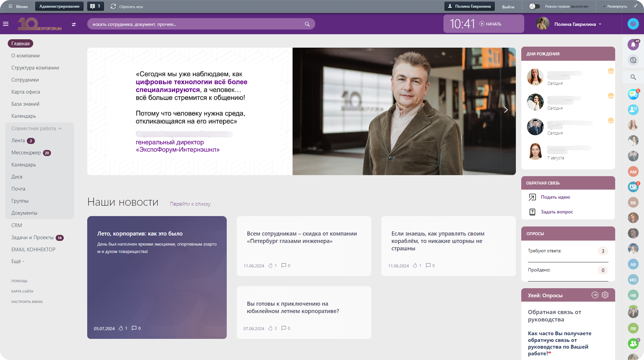Click gift icon for first birthday person

click(x=611, y=71)
